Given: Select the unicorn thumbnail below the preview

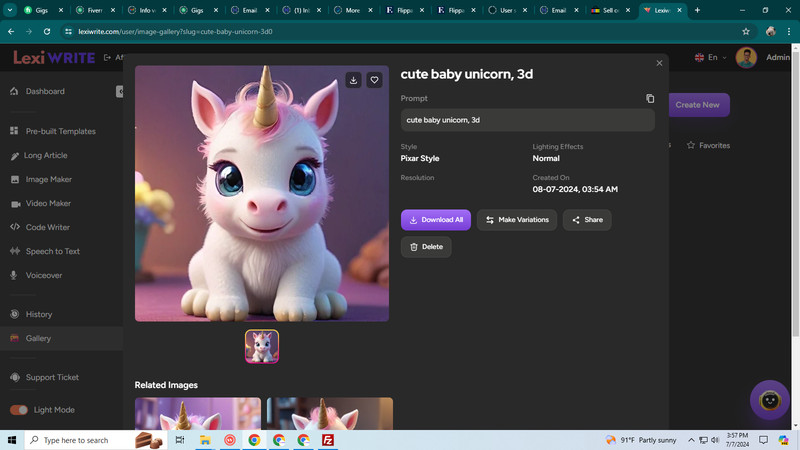Looking at the screenshot, I should (x=262, y=346).
